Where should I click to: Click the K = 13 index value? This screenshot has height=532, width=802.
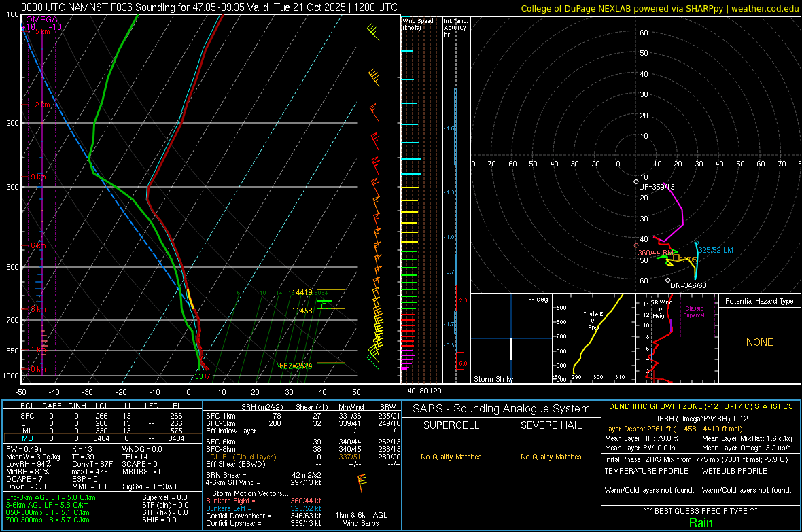(x=82, y=449)
